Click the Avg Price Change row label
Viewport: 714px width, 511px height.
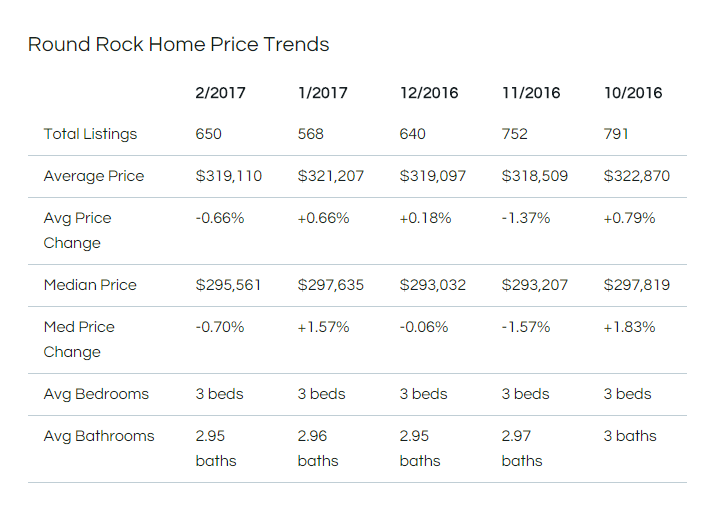point(77,230)
